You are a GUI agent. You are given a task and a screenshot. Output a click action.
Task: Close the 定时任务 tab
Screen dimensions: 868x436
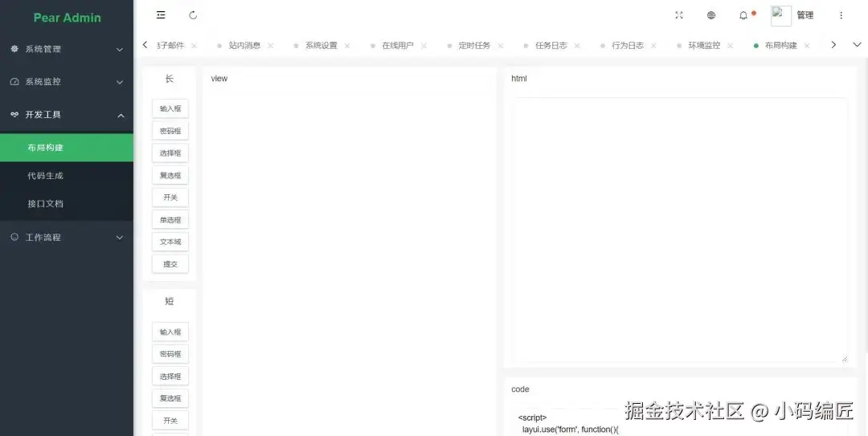click(501, 46)
